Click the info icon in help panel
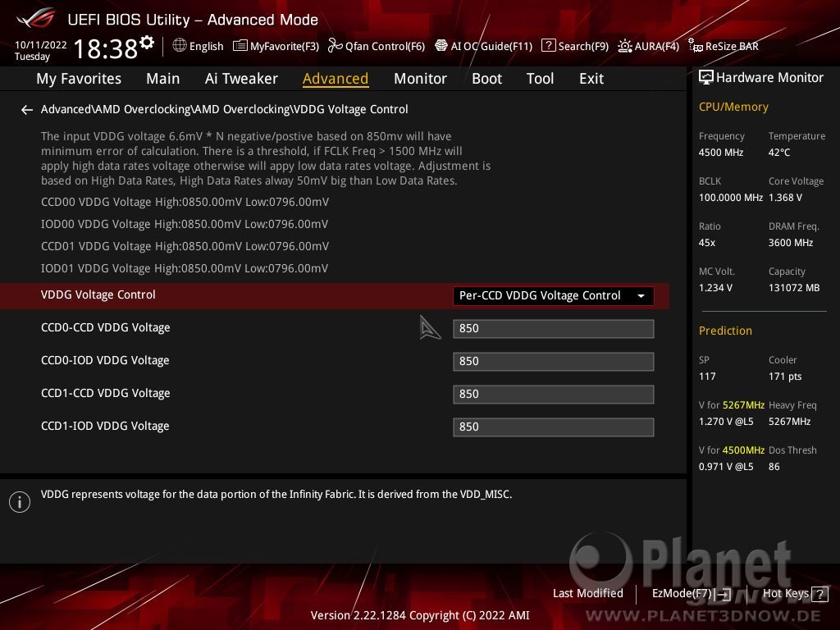This screenshot has width=840, height=630. click(x=20, y=502)
